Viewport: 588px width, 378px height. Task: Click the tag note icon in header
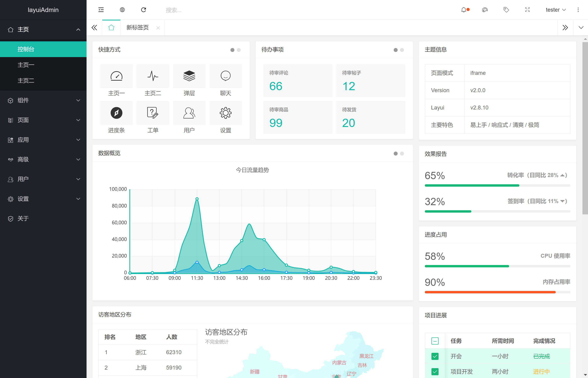(506, 10)
